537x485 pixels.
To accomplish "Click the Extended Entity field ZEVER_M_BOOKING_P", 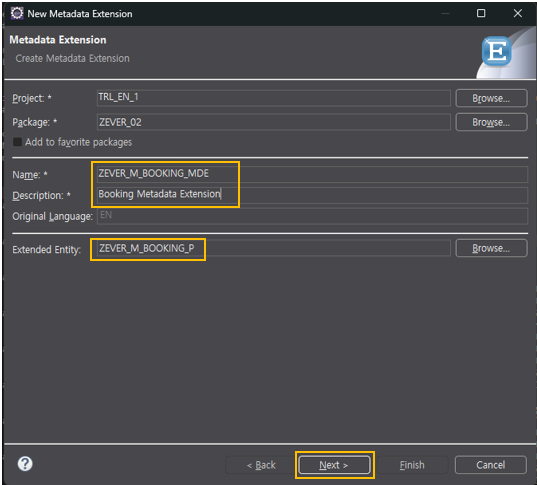I will point(274,248).
